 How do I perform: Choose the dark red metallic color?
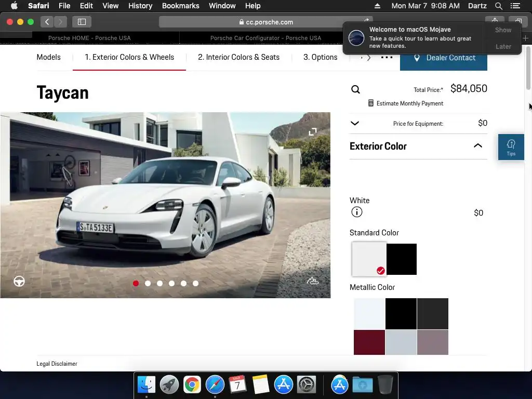369,342
